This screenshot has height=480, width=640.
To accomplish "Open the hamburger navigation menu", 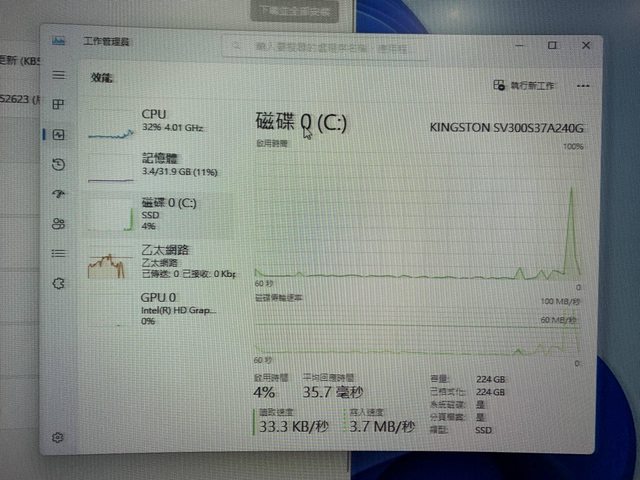I will pos(59,76).
